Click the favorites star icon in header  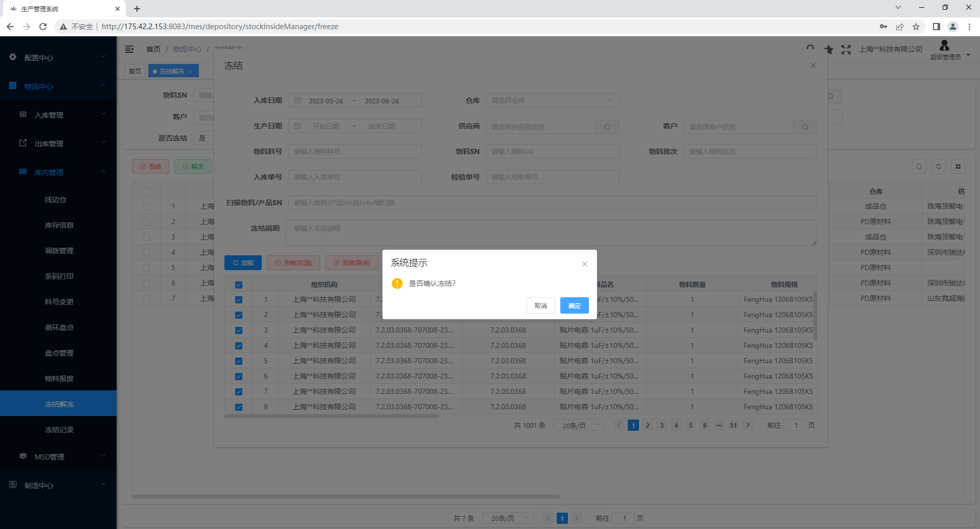[x=829, y=49]
